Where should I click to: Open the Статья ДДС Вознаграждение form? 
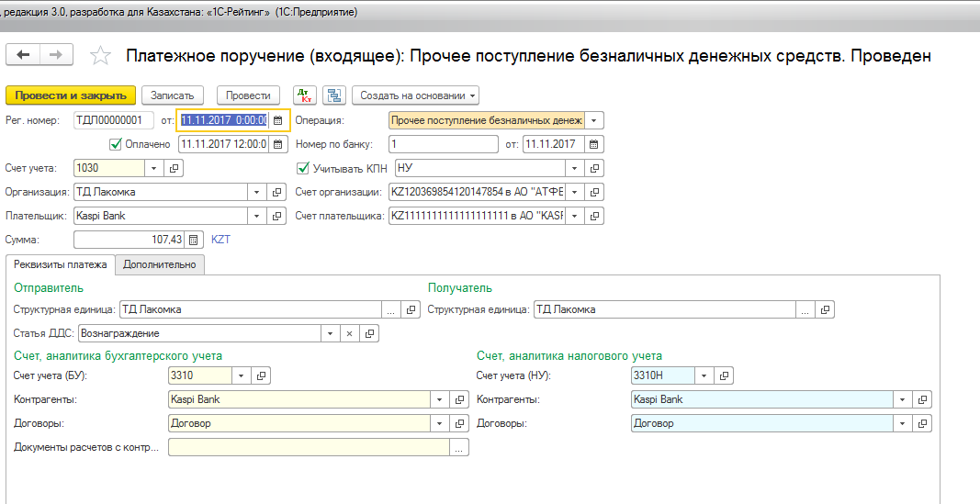369,333
